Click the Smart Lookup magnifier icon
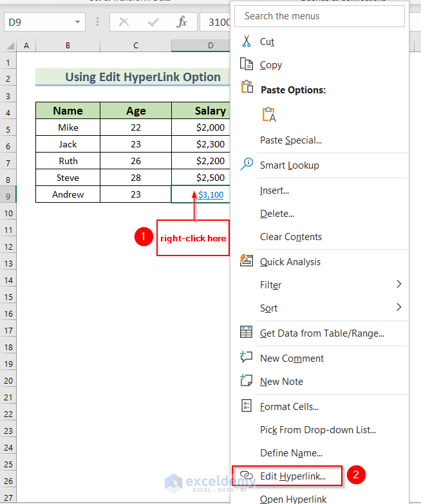Screen dimensions: 421x504 (247, 164)
